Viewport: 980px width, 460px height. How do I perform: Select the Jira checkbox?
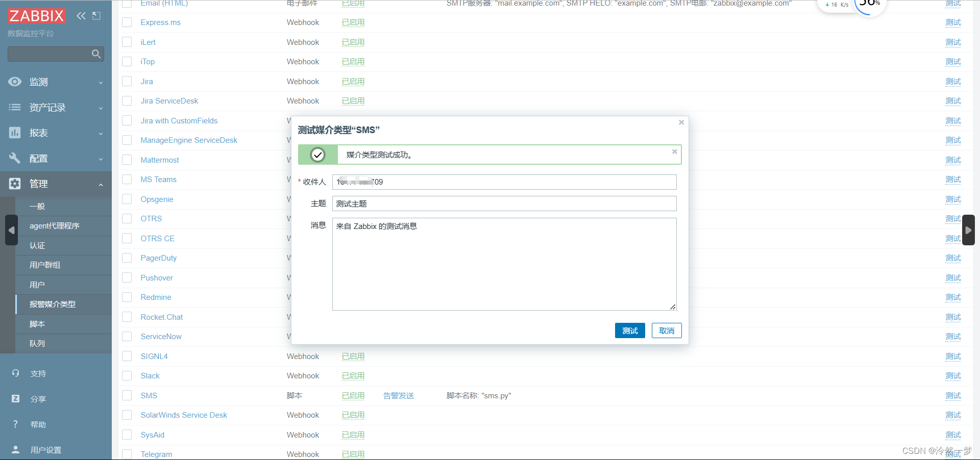click(x=127, y=82)
